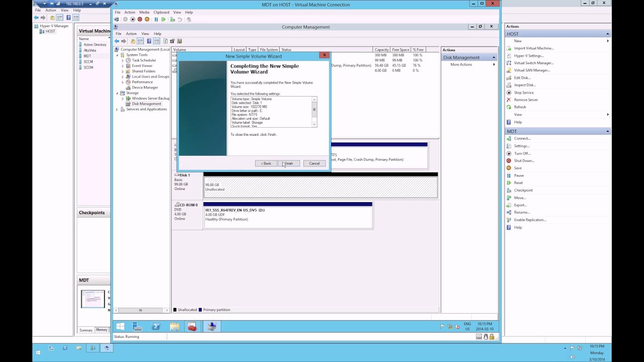This screenshot has height=362, width=644.
Task: Select SCCM virtual machine in Hyper-V list
Action: point(89,62)
